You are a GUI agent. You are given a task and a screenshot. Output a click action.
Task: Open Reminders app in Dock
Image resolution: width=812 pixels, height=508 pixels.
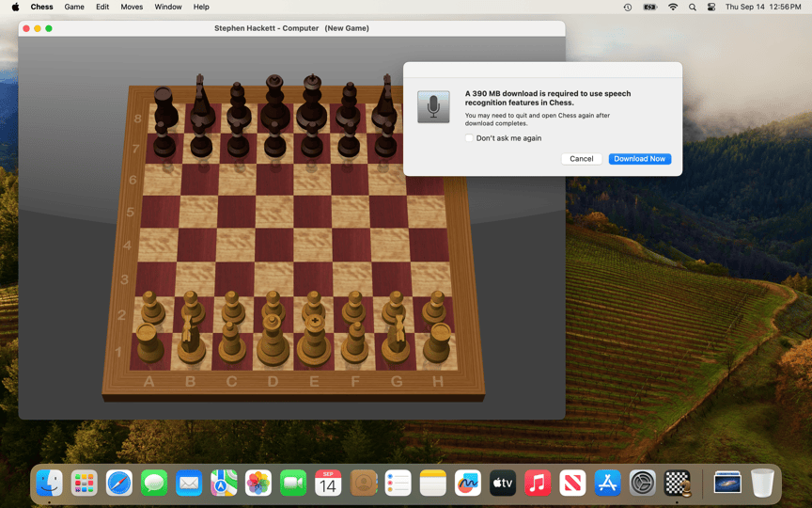[x=398, y=484]
